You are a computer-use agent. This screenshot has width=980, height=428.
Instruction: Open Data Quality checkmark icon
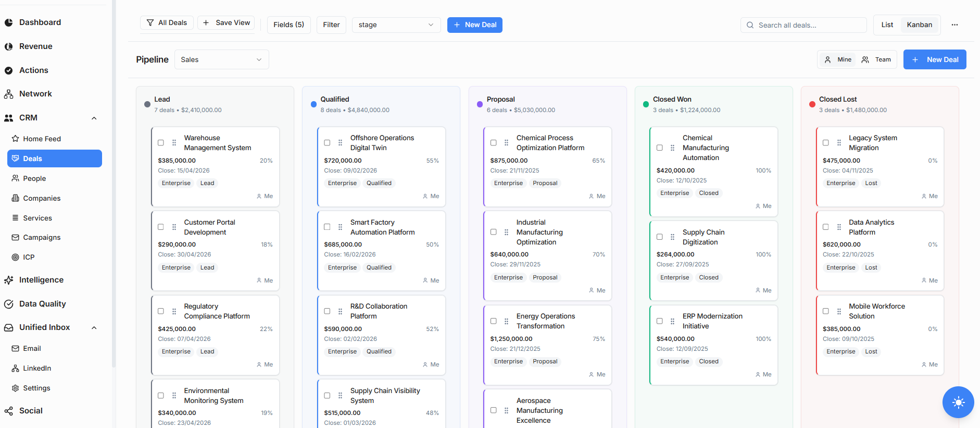point(9,304)
